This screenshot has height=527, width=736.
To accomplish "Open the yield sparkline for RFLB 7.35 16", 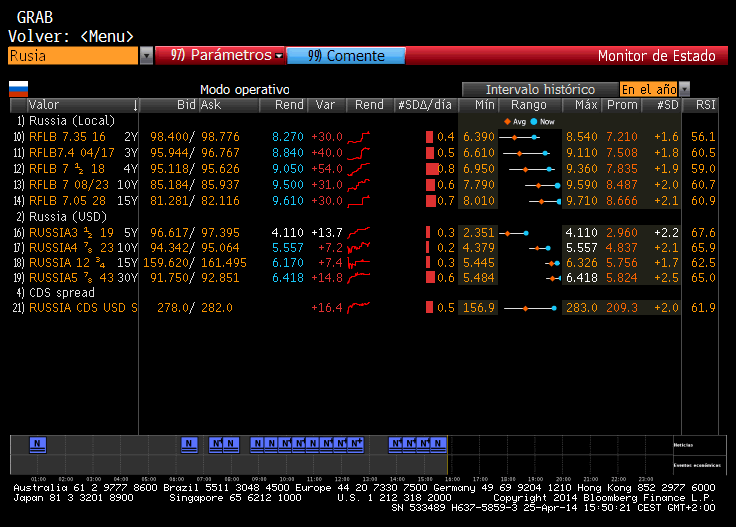I will (359, 137).
